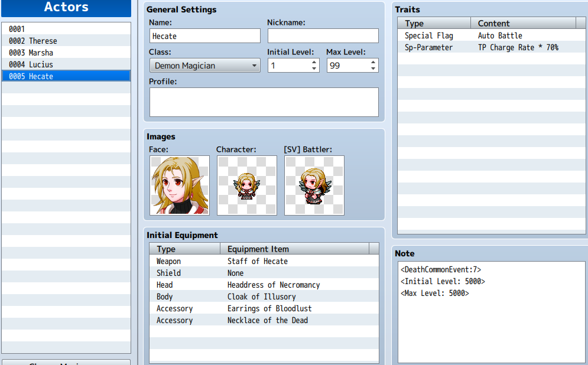Viewport: 588px width, 365px height.
Task: Select actor 0005 Hecate
Action: tap(66, 76)
